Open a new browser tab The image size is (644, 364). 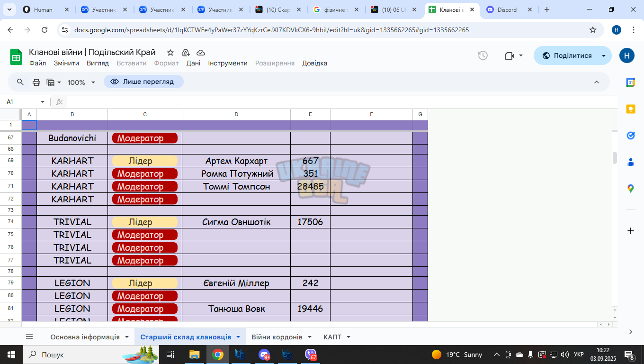click(547, 9)
